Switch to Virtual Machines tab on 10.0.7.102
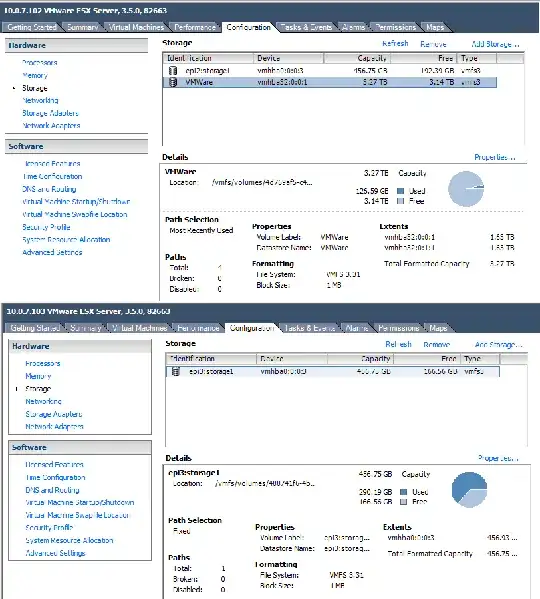The image size is (540, 599). [136, 27]
